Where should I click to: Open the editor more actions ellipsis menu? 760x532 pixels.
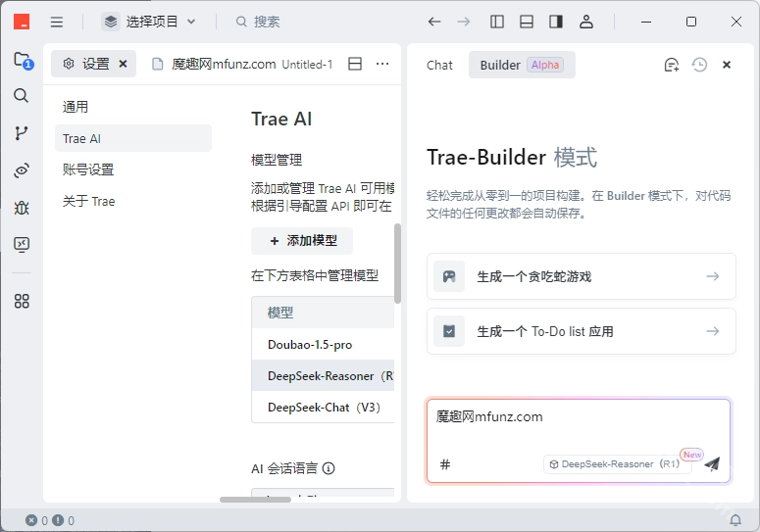[x=382, y=64]
